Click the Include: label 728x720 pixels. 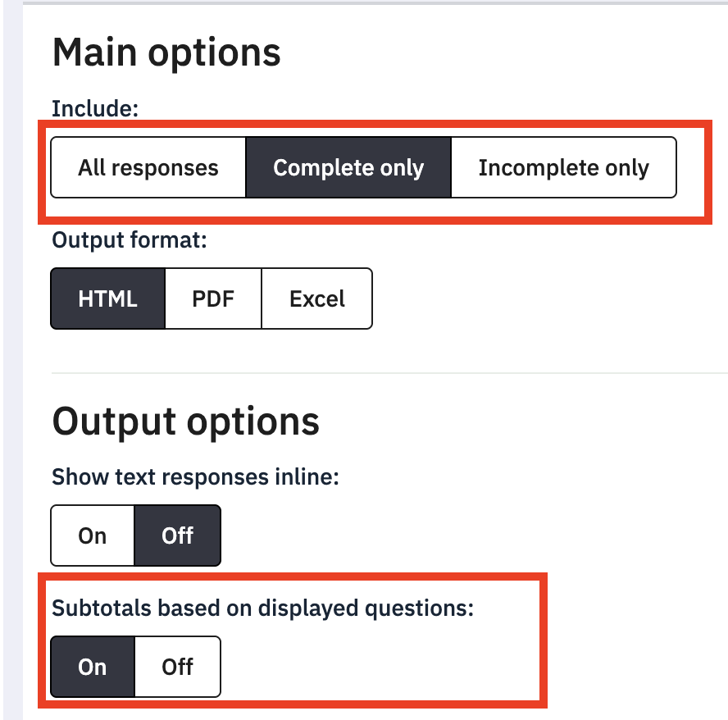[94, 109]
